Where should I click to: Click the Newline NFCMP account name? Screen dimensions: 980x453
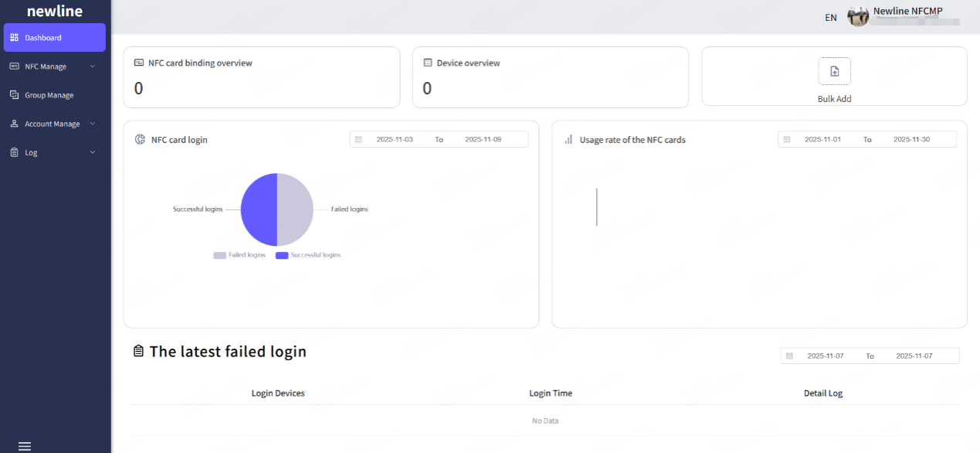(x=907, y=11)
